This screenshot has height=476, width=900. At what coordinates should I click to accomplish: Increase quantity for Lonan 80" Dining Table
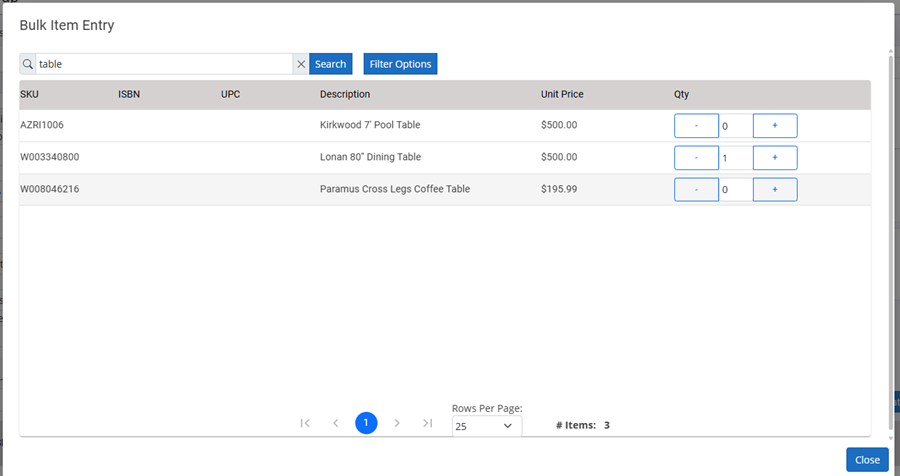coord(775,158)
